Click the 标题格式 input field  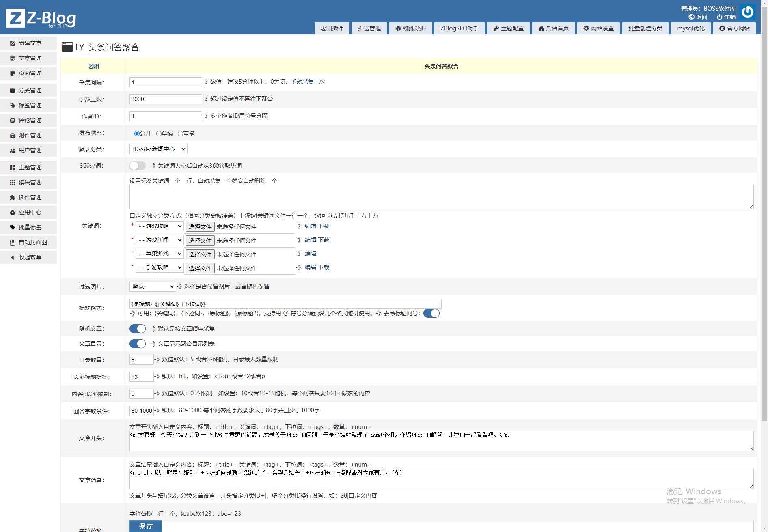coord(285,304)
